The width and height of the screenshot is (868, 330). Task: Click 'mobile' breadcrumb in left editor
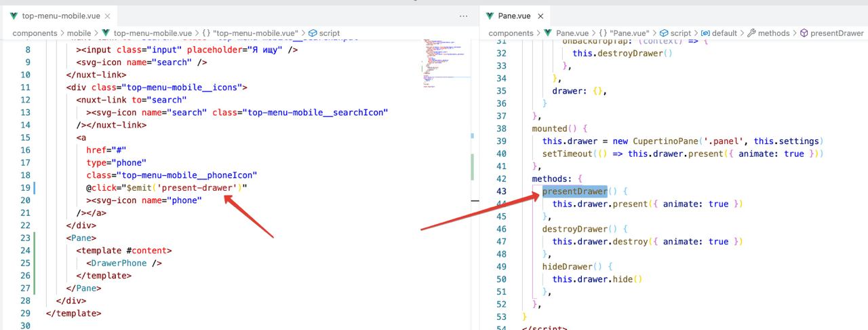coord(79,33)
